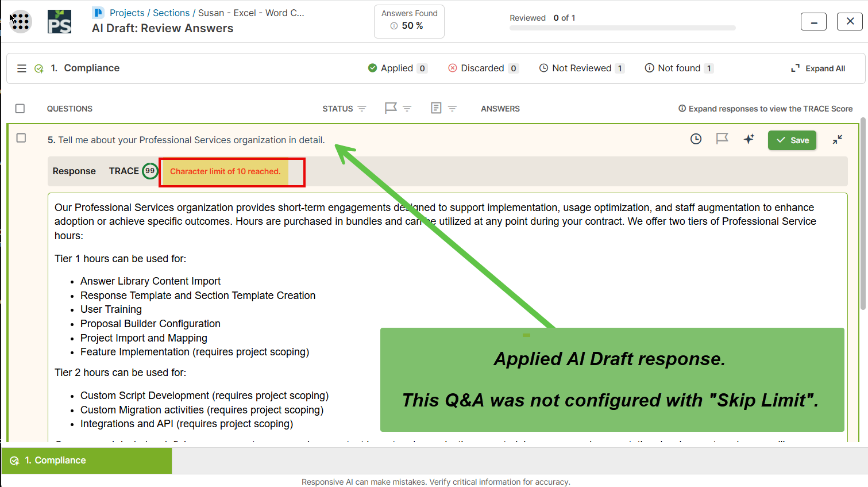The height and width of the screenshot is (487, 868).
Task: Click the Answers Found 50 % box
Action: point(409,22)
